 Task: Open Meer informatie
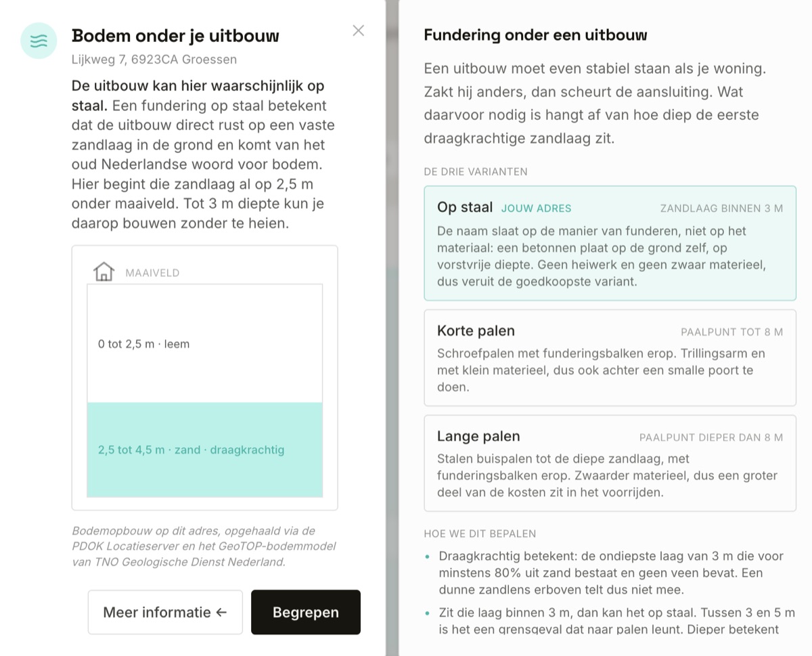pos(165,612)
